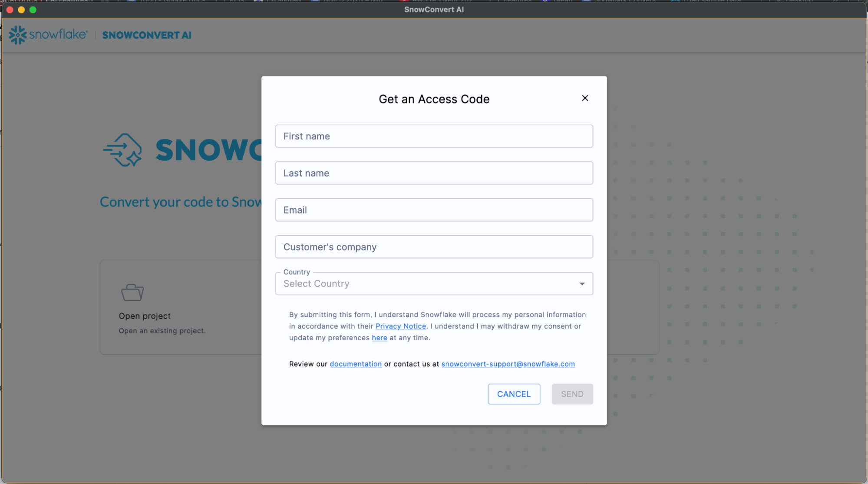
Task: Select the Email input box
Action: (x=434, y=210)
